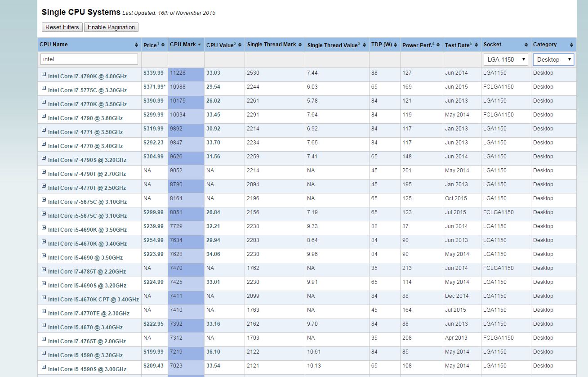The width and height of the screenshot is (588, 377).
Task: Open the Socket filter dropdown
Action: 506,59
